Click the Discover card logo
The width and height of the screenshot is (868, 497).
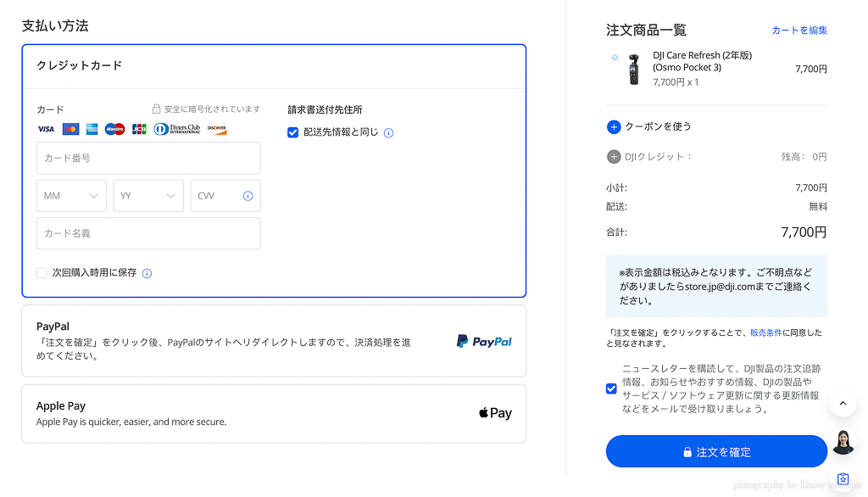pyautogui.click(x=217, y=129)
